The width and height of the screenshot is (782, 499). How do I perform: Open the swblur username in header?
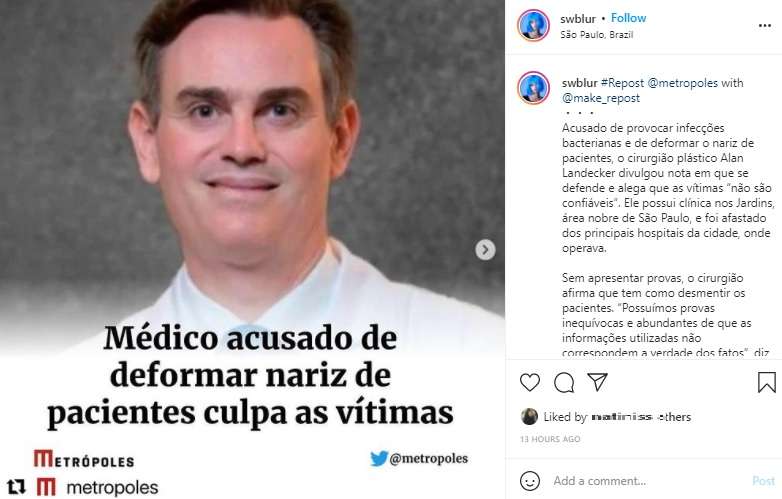pyautogui.click(x=578, y=19)
